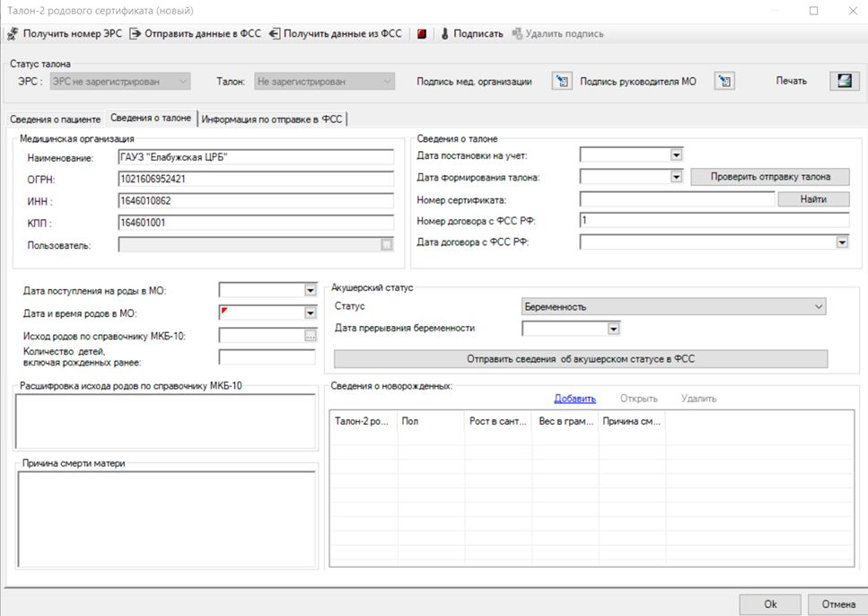
Task: Click the 'Удалить подпись' toolbar icon
Action: coord(516,34)
